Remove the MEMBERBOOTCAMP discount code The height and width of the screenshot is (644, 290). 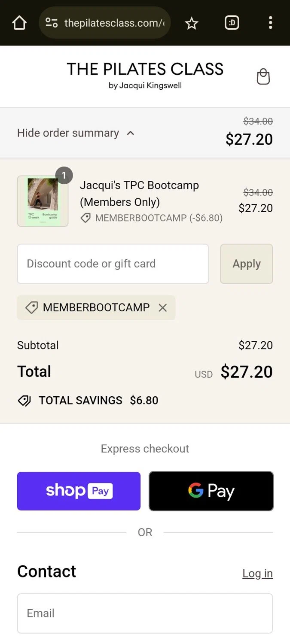[162, 307]
